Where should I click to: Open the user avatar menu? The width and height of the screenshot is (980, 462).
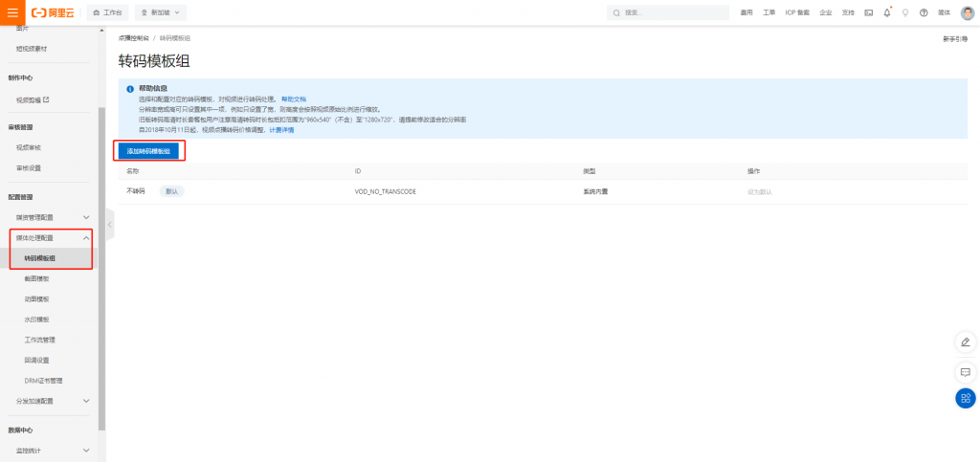pyautogui.click(x=967, y=12)
